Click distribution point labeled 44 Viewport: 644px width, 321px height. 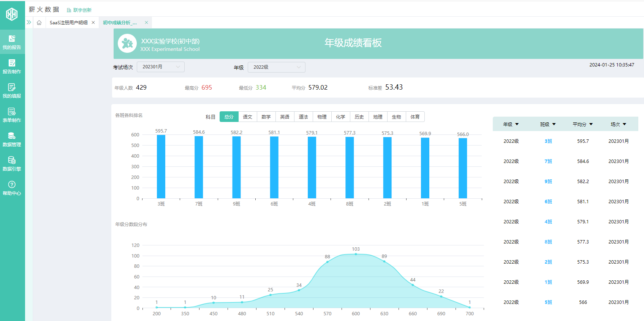pos(413,285)
